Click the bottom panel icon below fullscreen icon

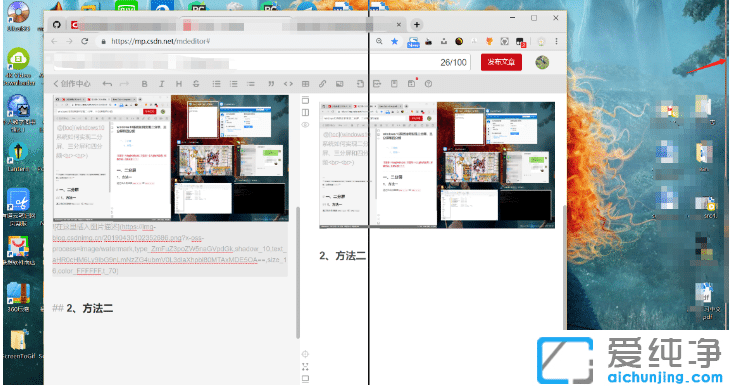(305, 379)
